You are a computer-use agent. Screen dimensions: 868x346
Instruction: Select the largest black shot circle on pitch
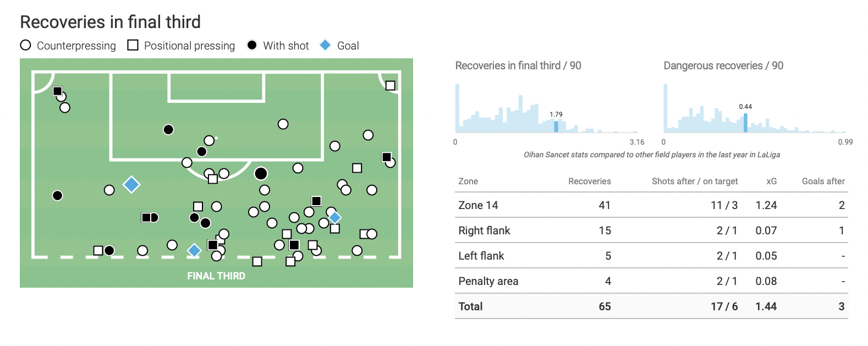coord(261,174)
